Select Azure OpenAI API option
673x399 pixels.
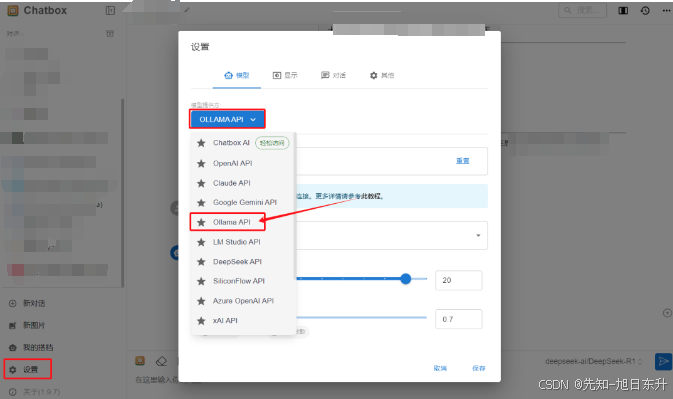pyautogui.click(x=243, y=301)
